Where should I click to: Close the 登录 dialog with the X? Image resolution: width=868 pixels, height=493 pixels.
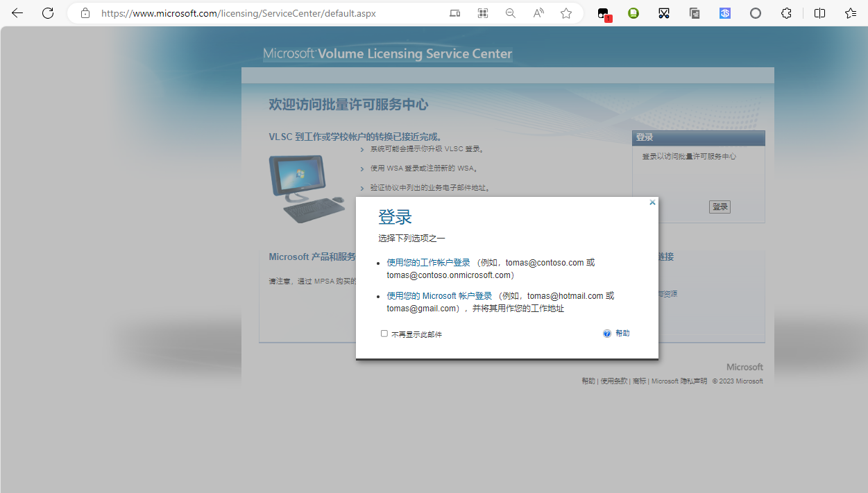pyautogui.click(x=652, y=202)
